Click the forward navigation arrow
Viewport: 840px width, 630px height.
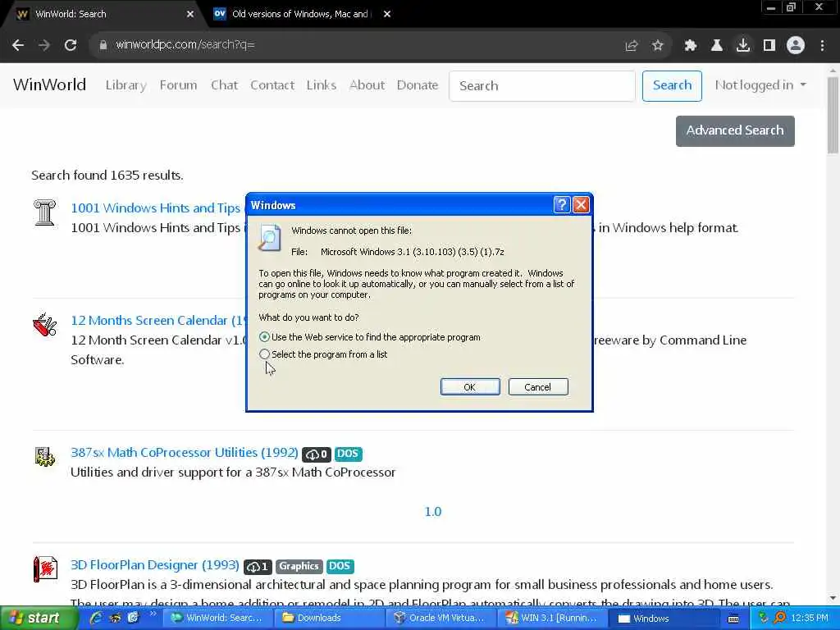tap(44, 45)
